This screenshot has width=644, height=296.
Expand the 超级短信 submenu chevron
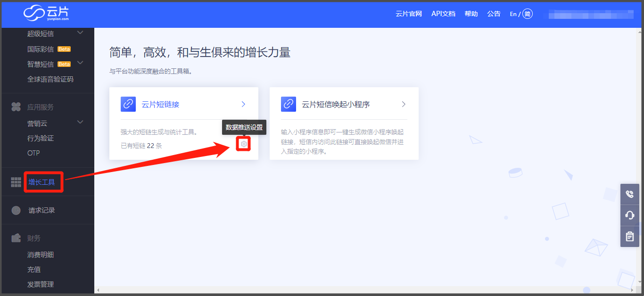click(80, 33)
